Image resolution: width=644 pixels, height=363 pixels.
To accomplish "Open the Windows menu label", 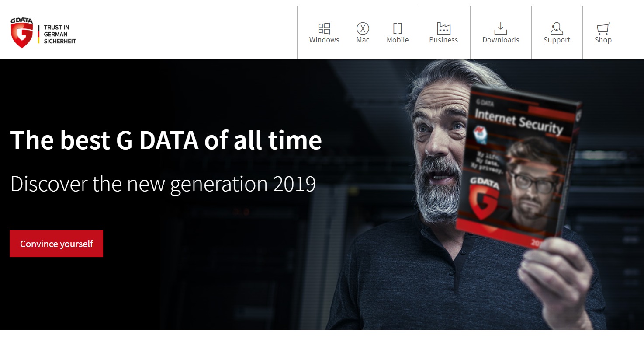I will coord(324,40).
